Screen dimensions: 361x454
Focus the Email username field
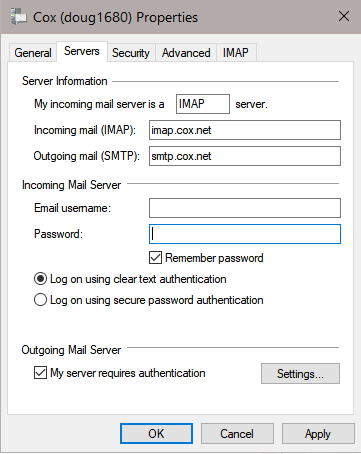pyautogui.click(x=245, y=208)
